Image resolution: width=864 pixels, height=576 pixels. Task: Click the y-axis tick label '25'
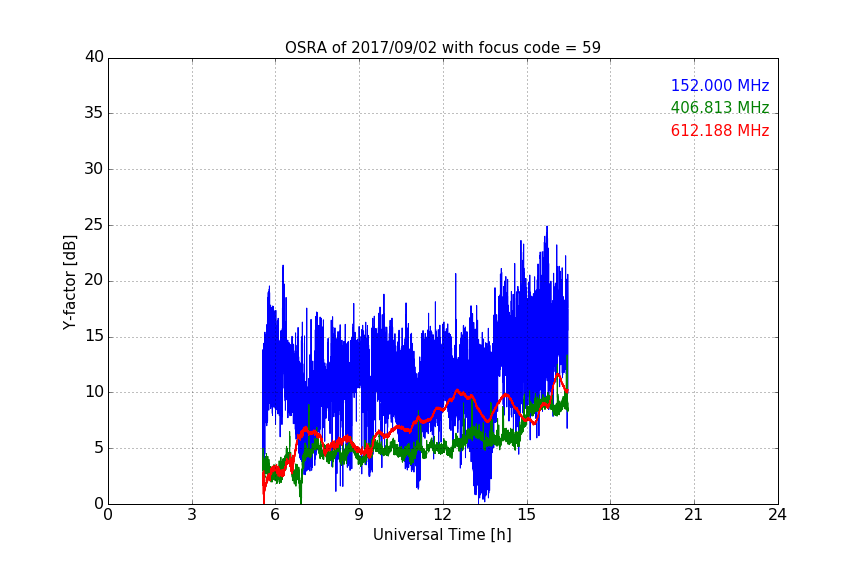[94, 224]
